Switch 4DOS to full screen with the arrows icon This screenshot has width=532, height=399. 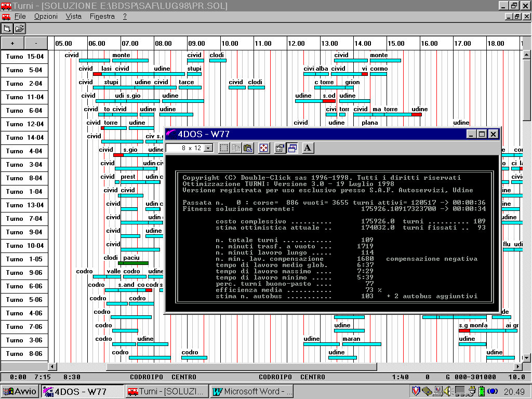264,148
